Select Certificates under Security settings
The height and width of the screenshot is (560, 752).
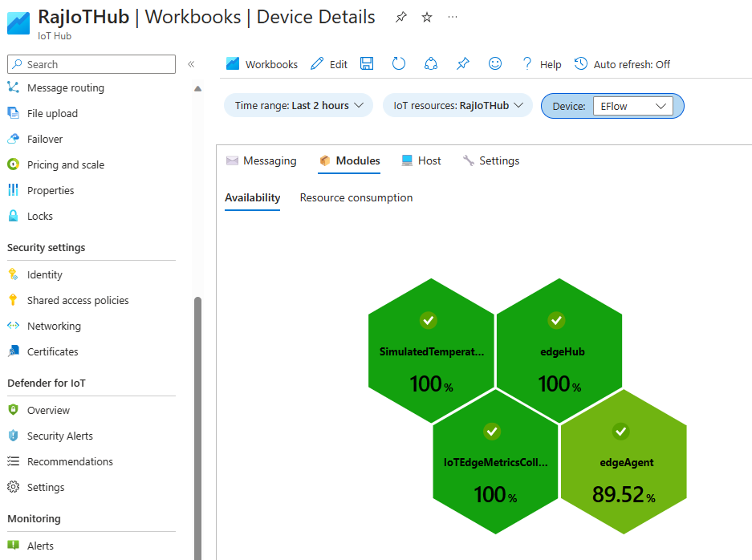point(52,351)
